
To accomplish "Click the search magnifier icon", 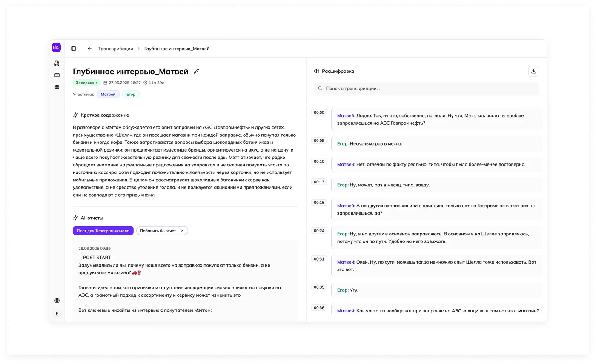I will 320,89.
